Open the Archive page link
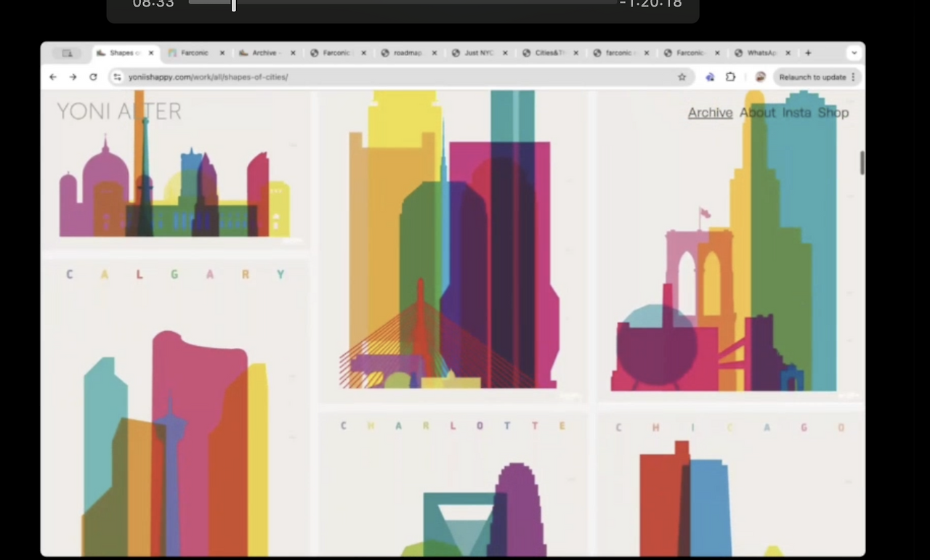Image resolution: width=930 pixels, height=560 pixels. (710, 113)
